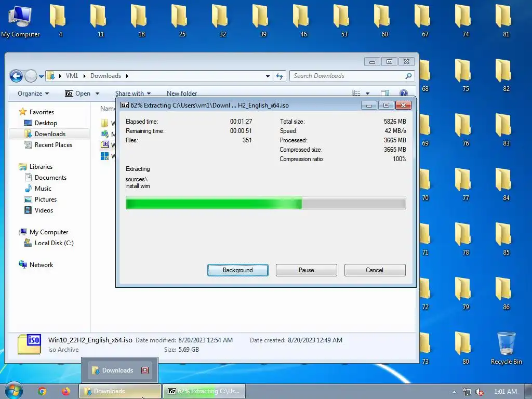Open the My Computer desktop icon
The image size is (532, 399).
tap(20, 21)
